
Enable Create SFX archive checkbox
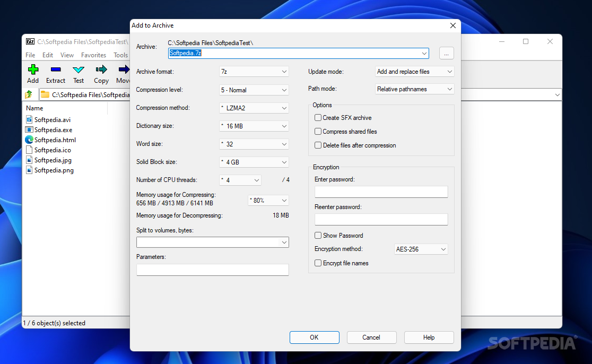318,118
